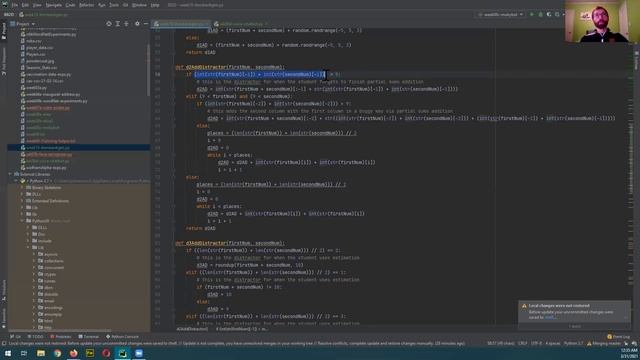Viewport: 640px width, 360px height.
Task: Collapse External Libraries node
Action: (x=10, y=174)
